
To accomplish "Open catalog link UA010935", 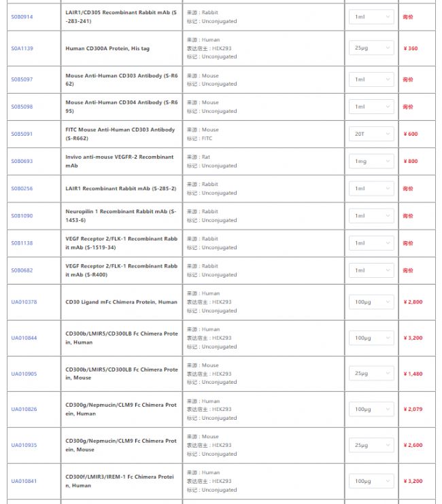I will coord(24,446).
